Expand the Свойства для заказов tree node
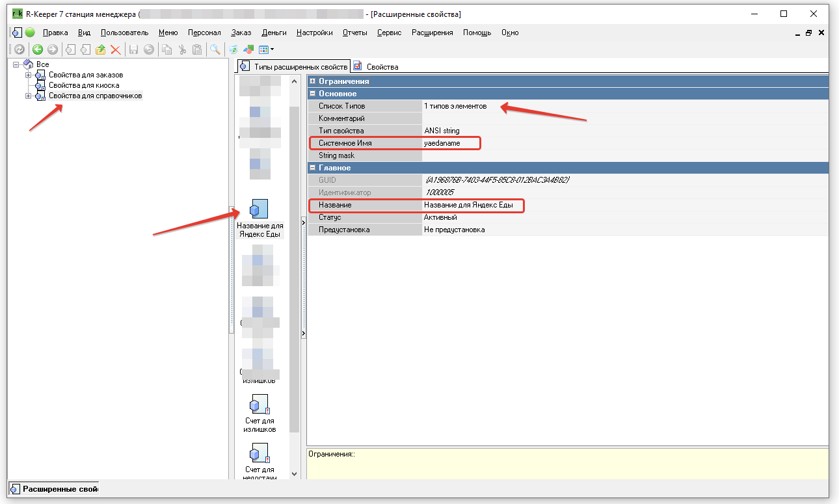 [28, 75]
